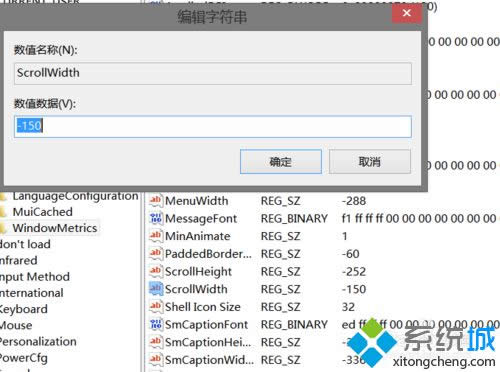Image resolution: width=500 pixels, height=372 pixels.
Task: Select the Mouse registry key
Action: [16, 325]
